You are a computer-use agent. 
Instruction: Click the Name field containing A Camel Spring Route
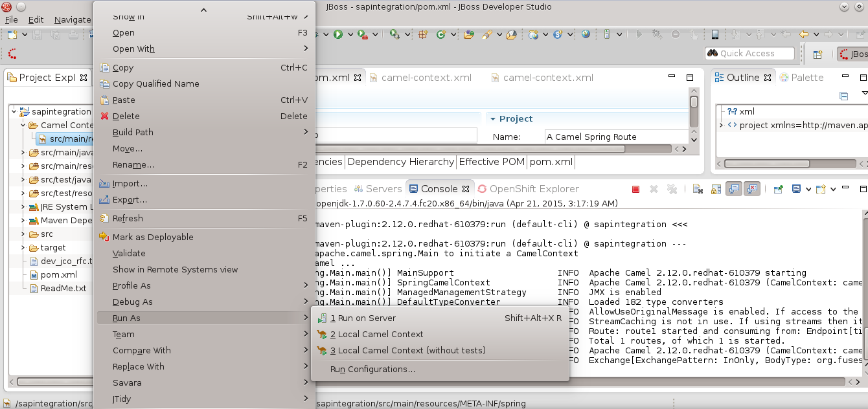tap(615, 137)
